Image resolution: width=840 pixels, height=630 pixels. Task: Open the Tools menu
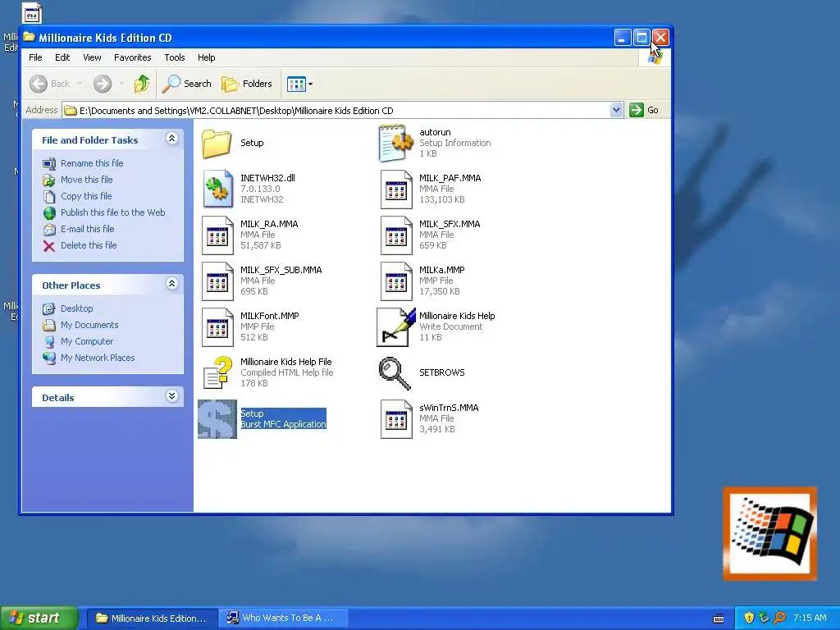click(x=175, y=57)
